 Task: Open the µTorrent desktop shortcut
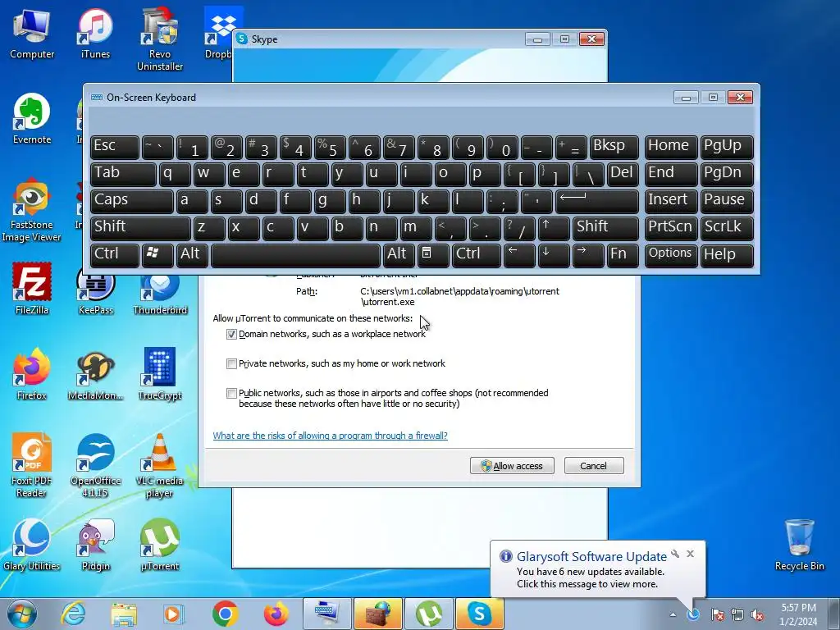tap(160, 546)
